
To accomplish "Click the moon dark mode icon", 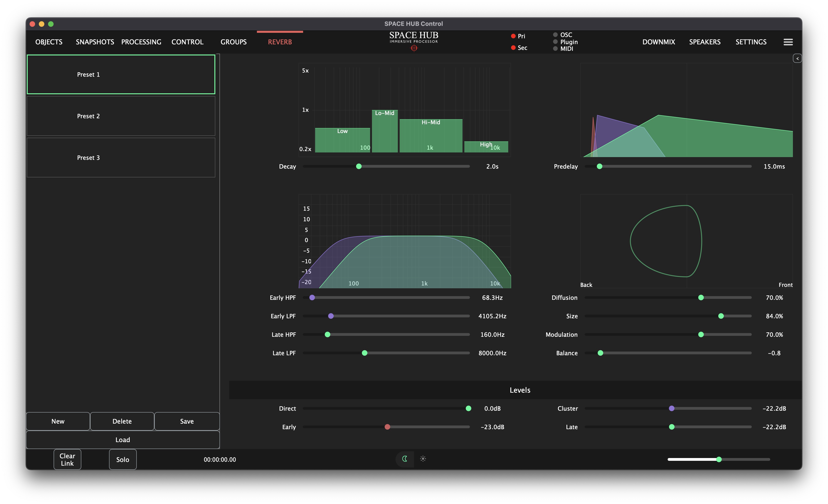I will coord(405,459).
